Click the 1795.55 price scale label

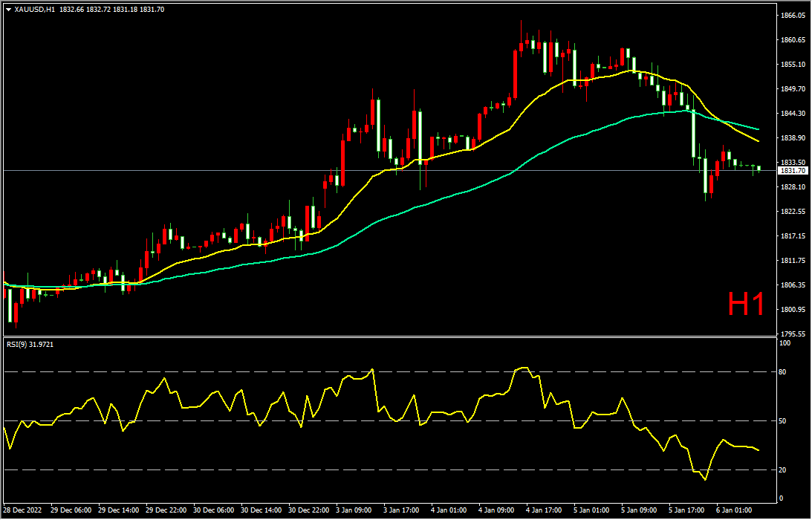pos(793,334)
